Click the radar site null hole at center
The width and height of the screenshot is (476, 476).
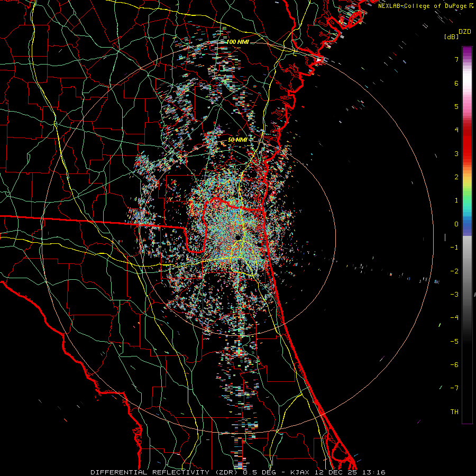[x=237, y=237]
